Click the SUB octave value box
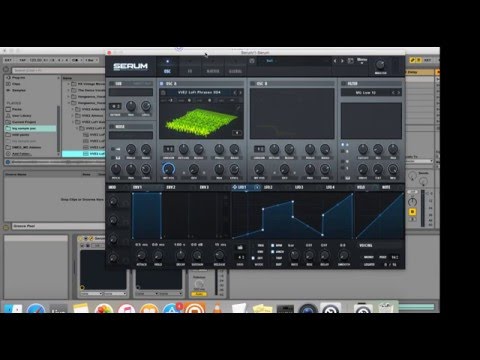This screenshot has width=480, height=360. (x=115, y=106)
